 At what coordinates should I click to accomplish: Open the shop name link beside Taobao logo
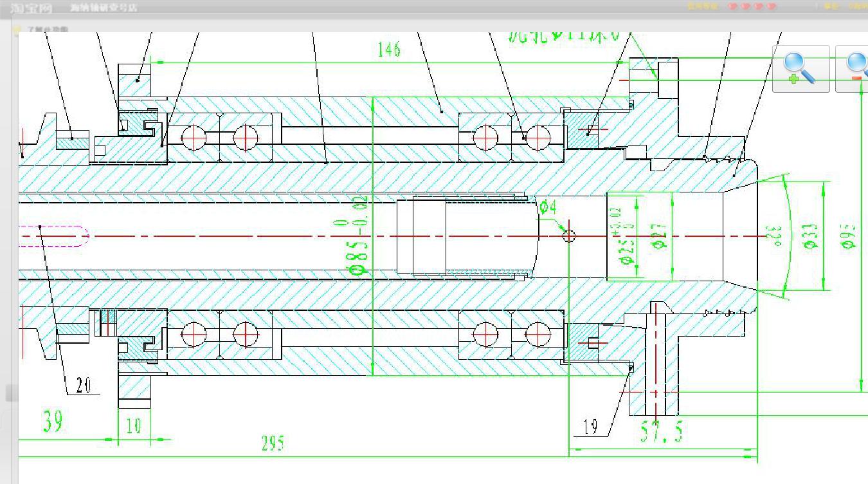tap(104, 8)
